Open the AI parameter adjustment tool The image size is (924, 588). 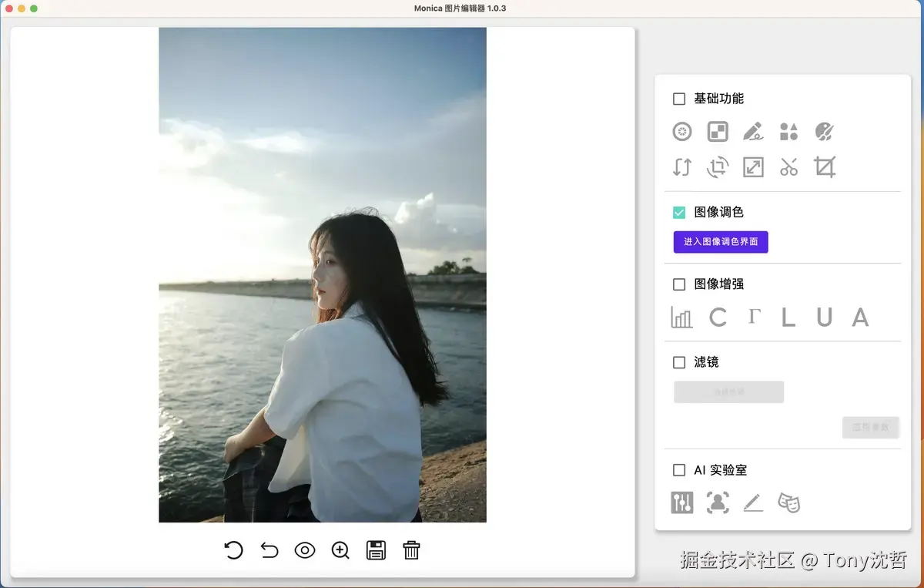click(x=681, y=502)
